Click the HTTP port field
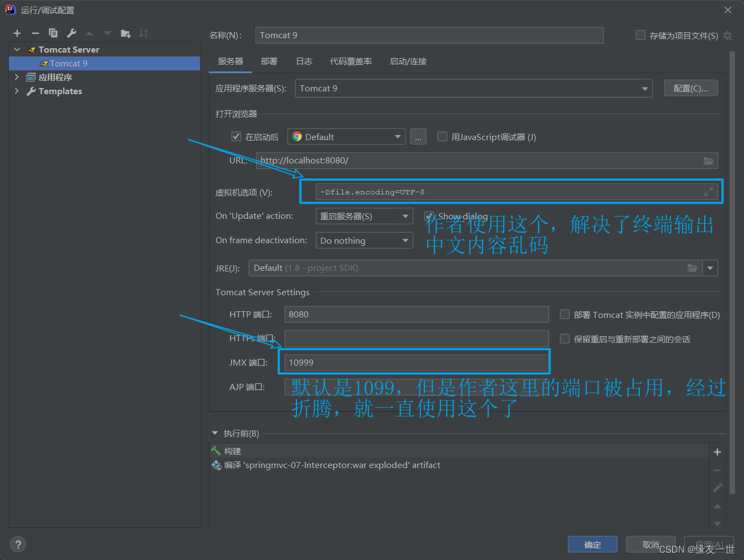744x560 pixels. pyautogui.click(x=417, y=315)
